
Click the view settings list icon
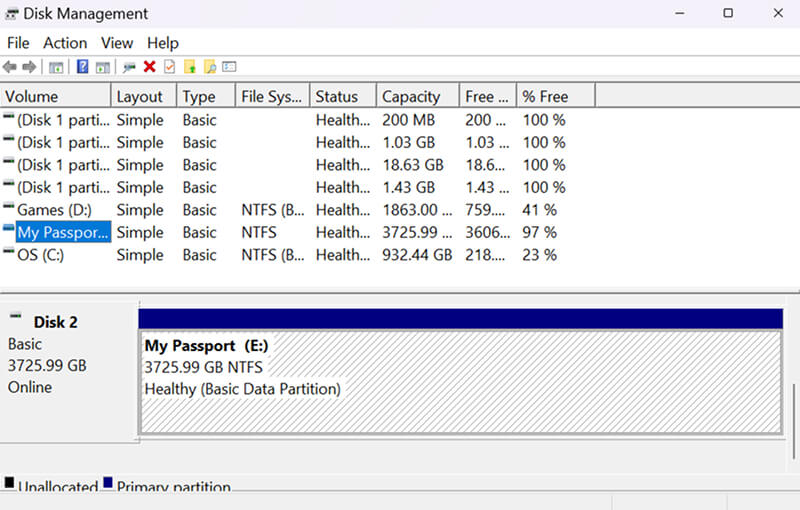point(229,66)
